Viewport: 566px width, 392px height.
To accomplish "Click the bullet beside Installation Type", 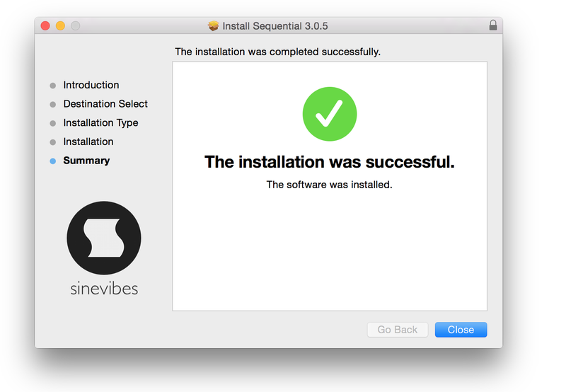I will click(x=53, y=123).
